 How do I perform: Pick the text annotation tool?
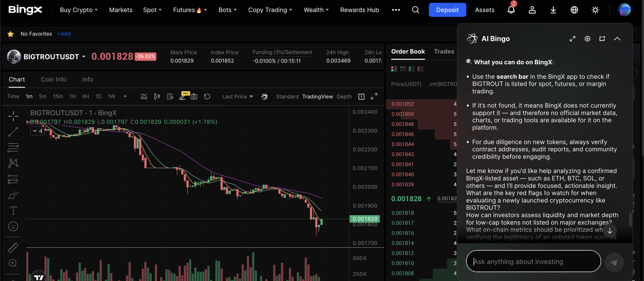click(x=13, y=211)
